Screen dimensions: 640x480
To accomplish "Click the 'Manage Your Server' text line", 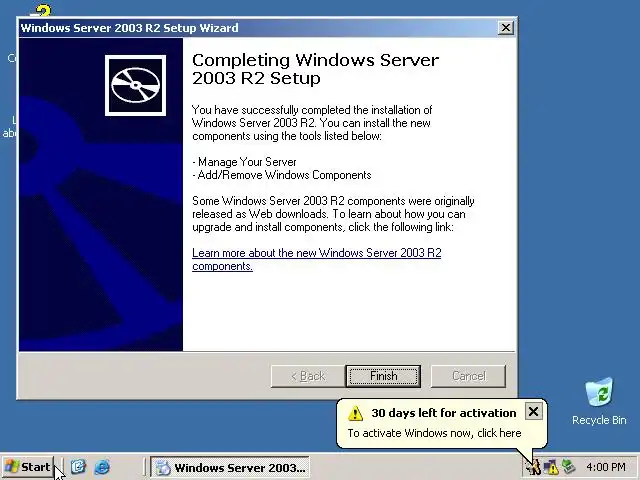I will [244, 162].
